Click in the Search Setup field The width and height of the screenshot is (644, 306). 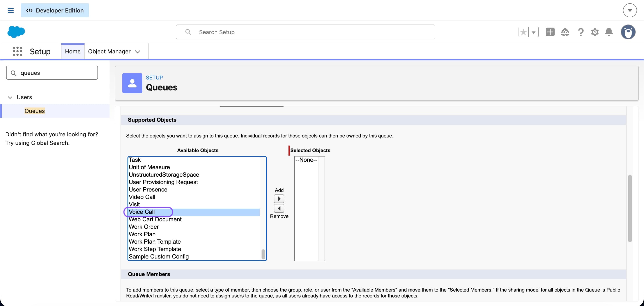point(305,32)
